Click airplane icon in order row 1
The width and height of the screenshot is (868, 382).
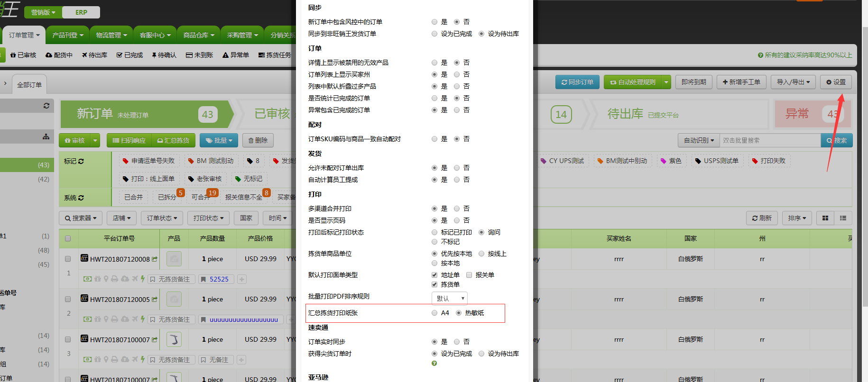click(x=135, y=279)
